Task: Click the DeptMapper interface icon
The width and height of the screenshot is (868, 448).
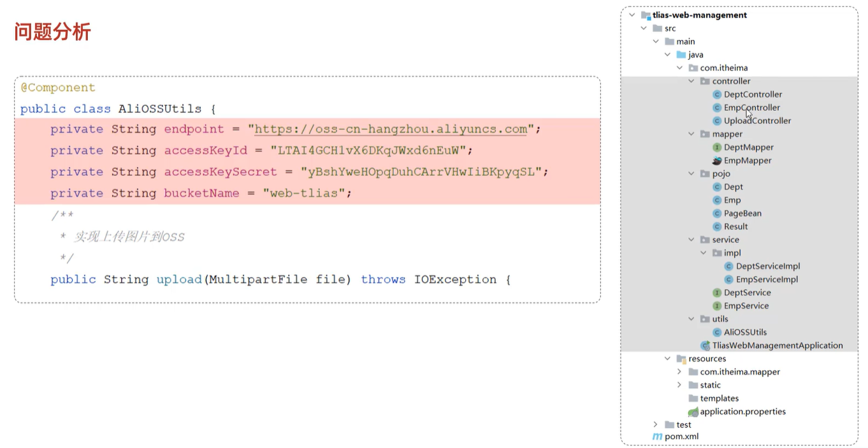Action: coord(717,147)
